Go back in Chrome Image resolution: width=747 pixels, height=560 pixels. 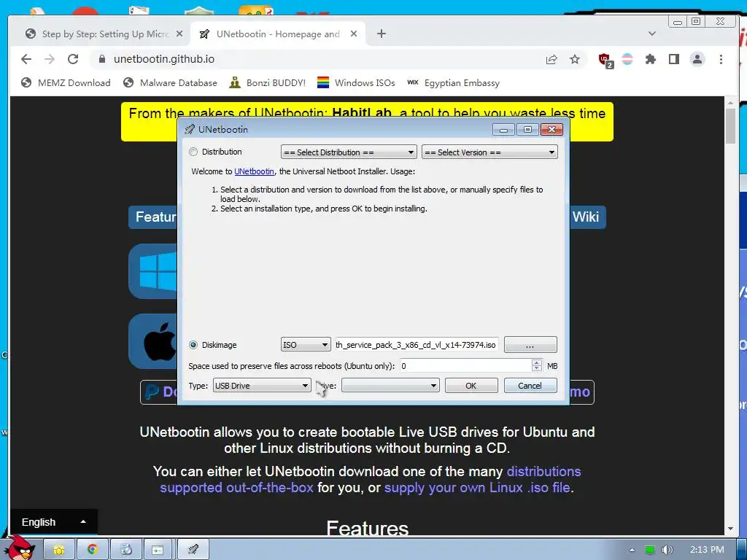point(26,59)
